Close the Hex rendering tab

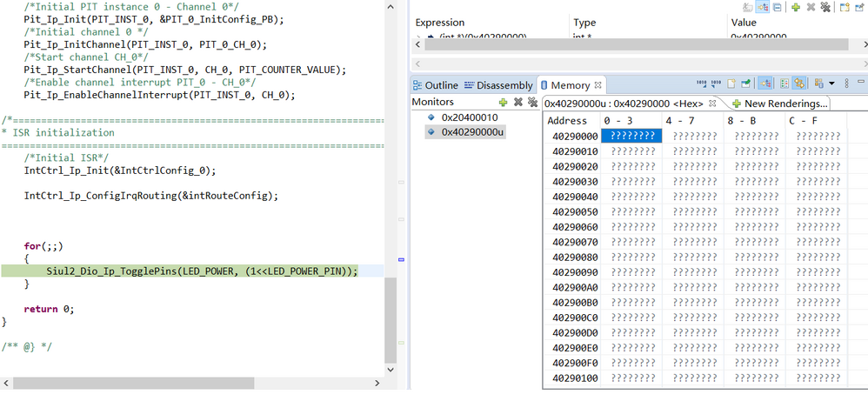(713, 103)
